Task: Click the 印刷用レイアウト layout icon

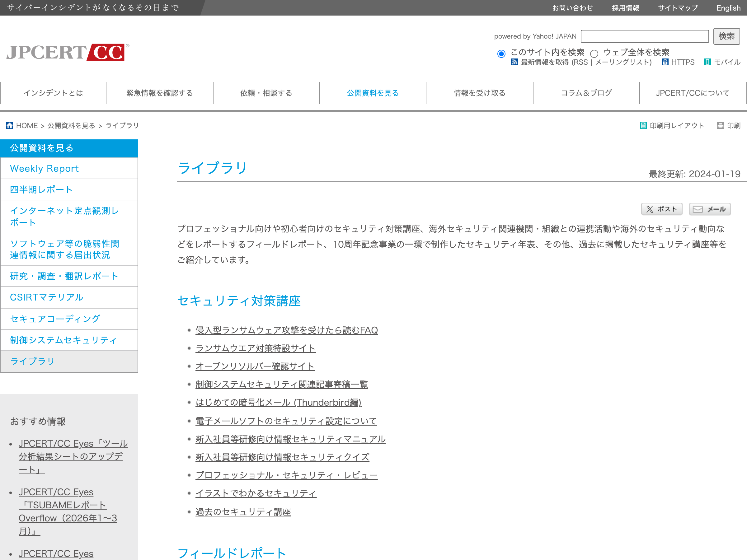Action: tap(643, 126)
